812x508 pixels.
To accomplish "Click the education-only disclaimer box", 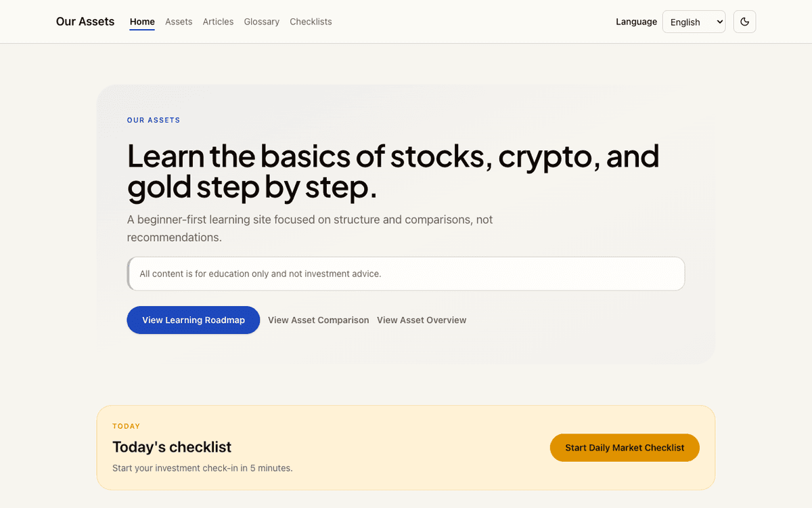I will point(406,274).
